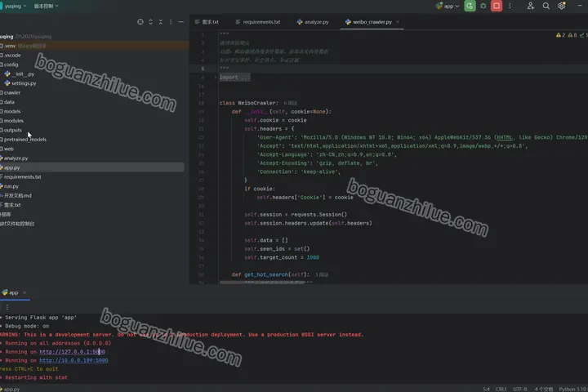Open the yuqing project dropdown

[14, 6]
